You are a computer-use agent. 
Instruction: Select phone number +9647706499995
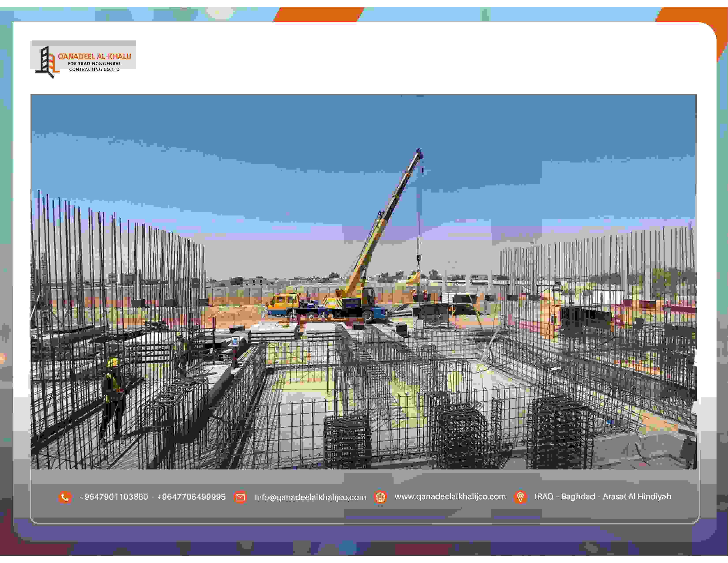coord(191,497)
